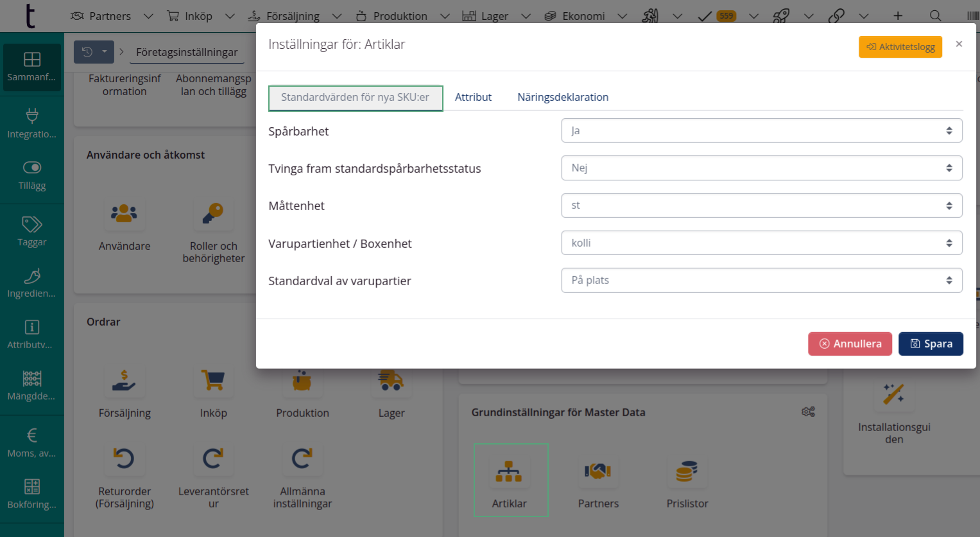Screen dimensions: 980x537
Task: Switch to the Näringsdeklaration tab
Action: pyautogui.click(x=562, y=98)
